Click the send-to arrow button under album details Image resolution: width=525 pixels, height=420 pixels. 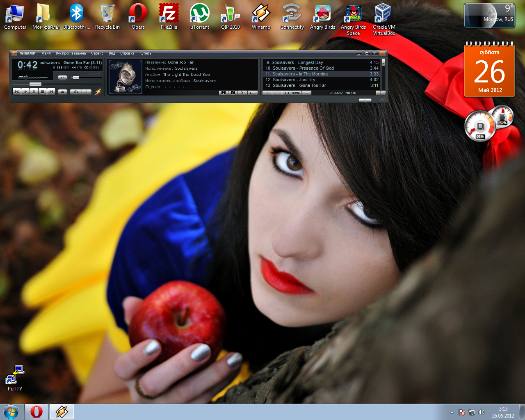pos(243,93)
